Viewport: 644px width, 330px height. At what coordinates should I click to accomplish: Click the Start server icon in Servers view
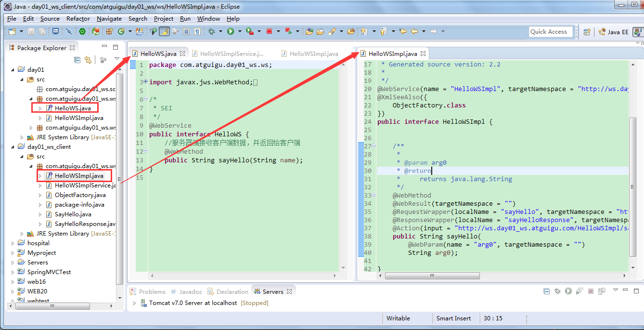click(568, 291)
